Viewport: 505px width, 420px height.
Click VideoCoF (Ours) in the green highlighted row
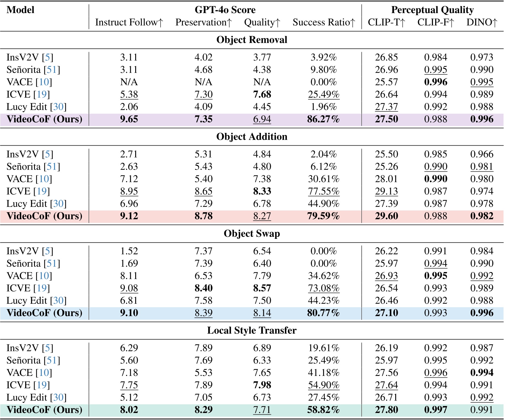tap(44, 410)
